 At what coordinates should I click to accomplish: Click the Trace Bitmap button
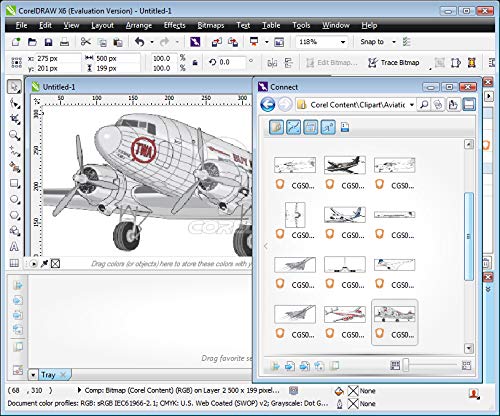pyautogui.click(x=393, y=63)
